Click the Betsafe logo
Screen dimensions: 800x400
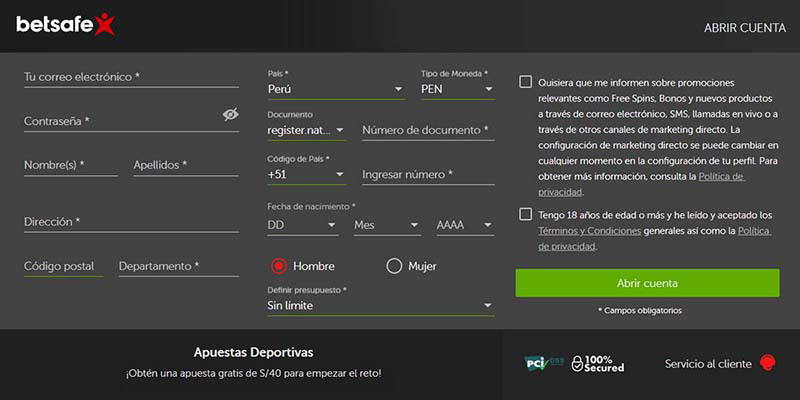click(x=65, y=24)
